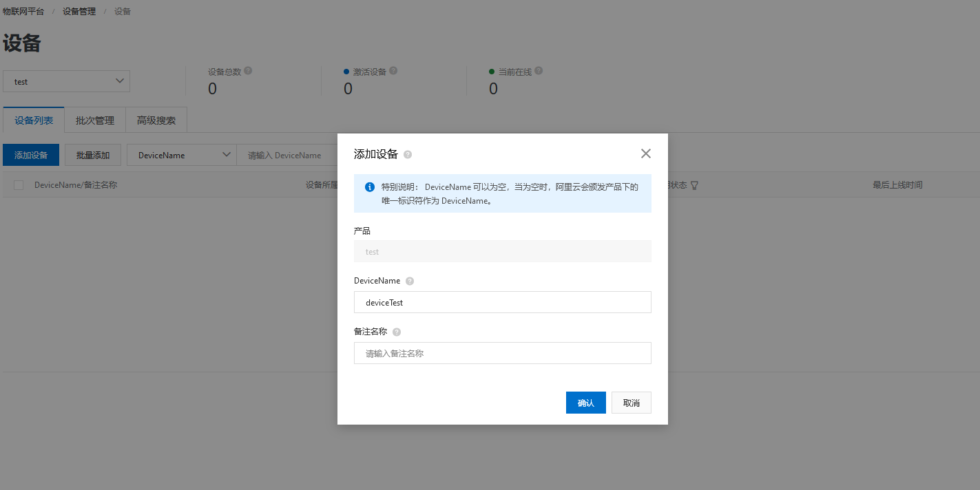Click the blue info icon in the notice banner

coord(369,187)
